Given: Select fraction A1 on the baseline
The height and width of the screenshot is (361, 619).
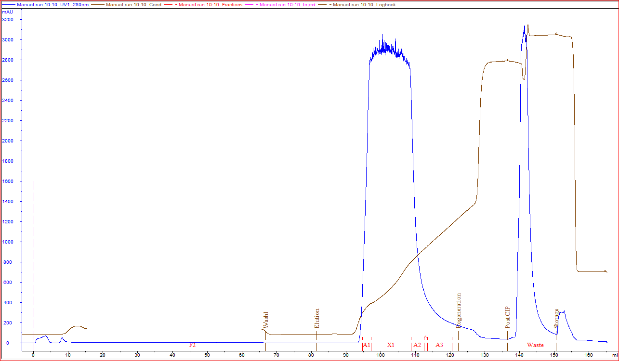Looking at the screenshot, I should tap(366, 345).
